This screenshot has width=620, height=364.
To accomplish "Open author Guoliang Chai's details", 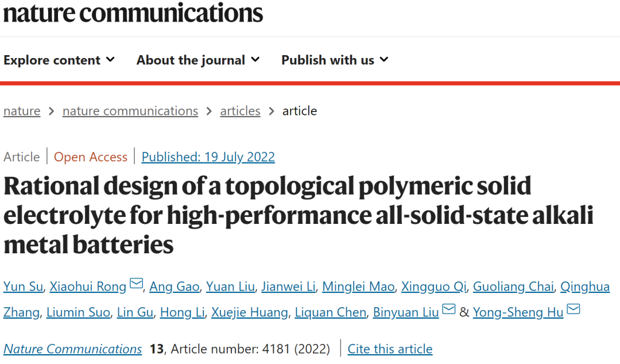I will [x=513, y=286].
